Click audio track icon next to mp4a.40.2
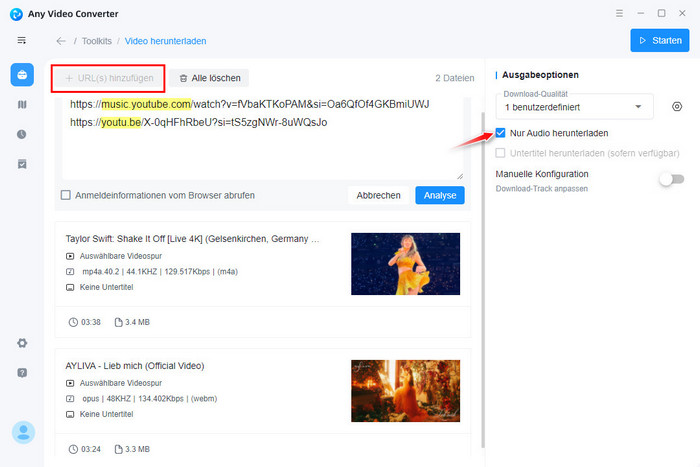This screenshot has height=467, width=700. [x=70, y=271]
